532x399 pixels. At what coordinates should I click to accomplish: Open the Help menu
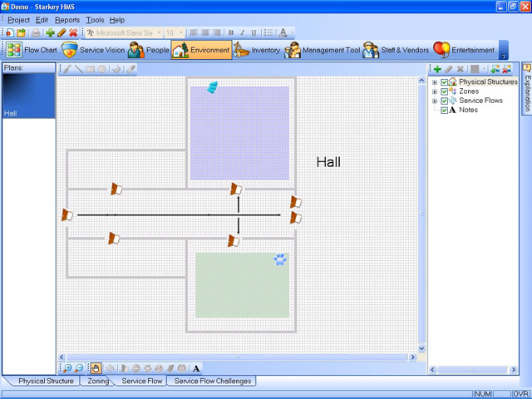117,20
